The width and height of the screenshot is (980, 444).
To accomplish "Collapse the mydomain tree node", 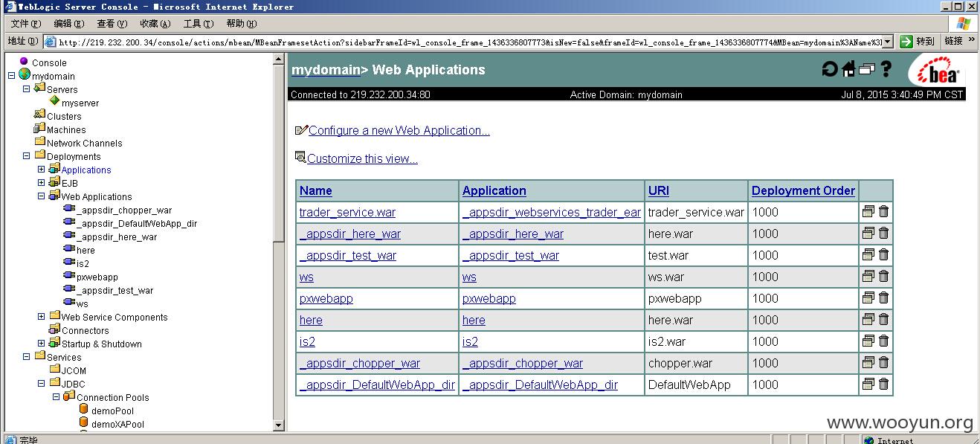I will [11, 76].
